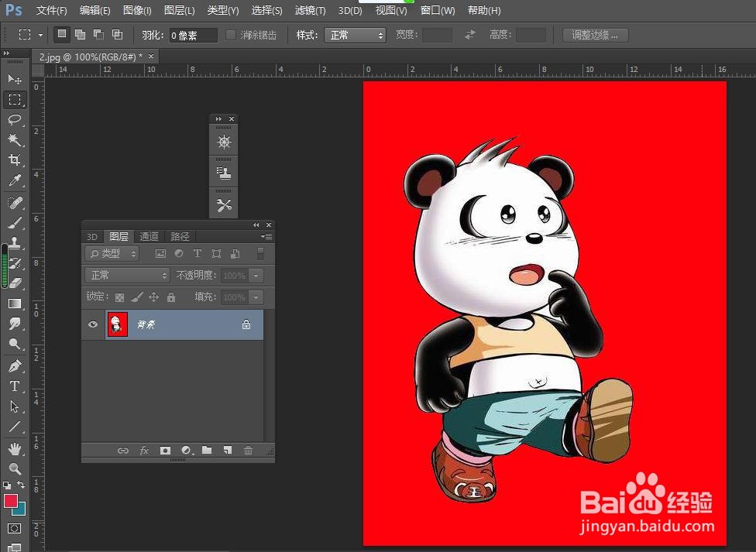Open the 文件(F) menu

point(52,10)
